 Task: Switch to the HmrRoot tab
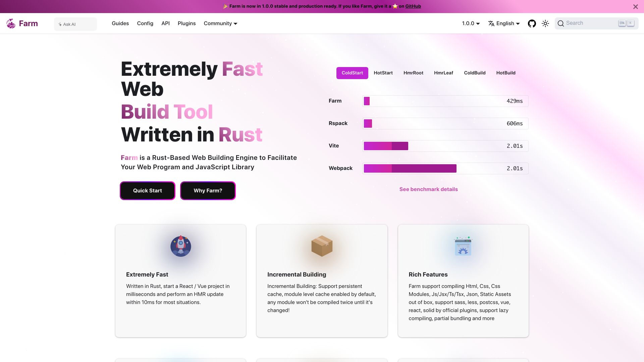pos(413,73)
